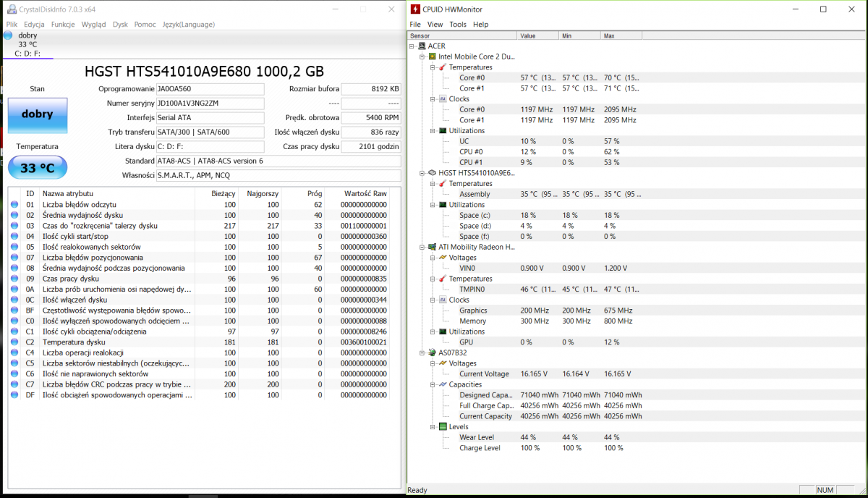Click the graphics card icon beside ATI Mobility Radeon
Screen dimensions: 868x498
pyautogui.click(x=433, y=247)
